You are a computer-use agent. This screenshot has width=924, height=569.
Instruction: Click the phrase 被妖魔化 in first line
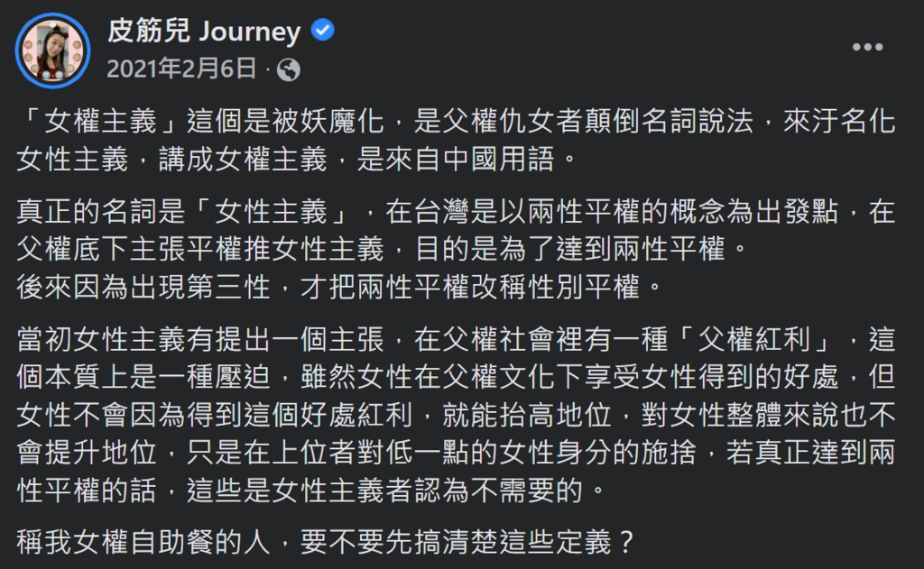click(x=328, y=122)
